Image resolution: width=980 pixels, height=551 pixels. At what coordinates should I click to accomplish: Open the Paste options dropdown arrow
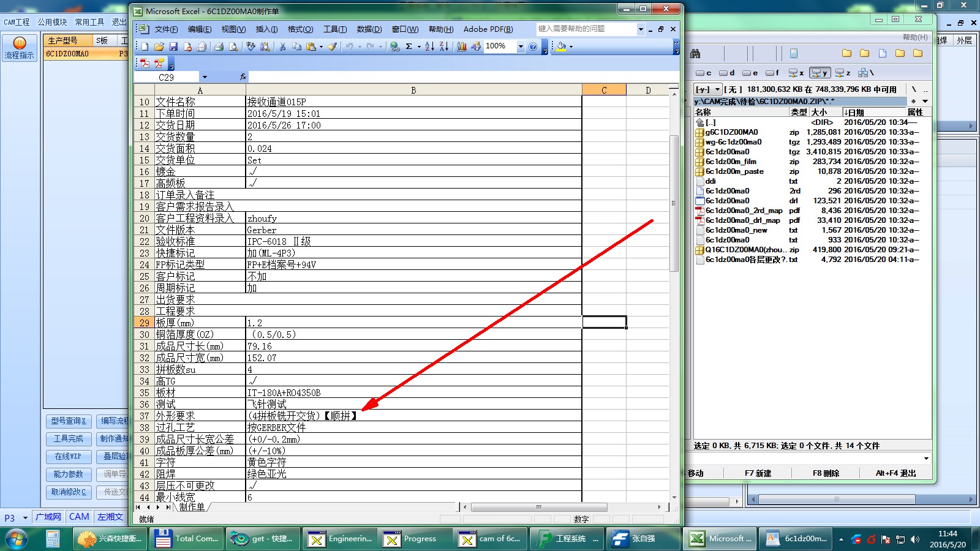[x=321, y=47]
